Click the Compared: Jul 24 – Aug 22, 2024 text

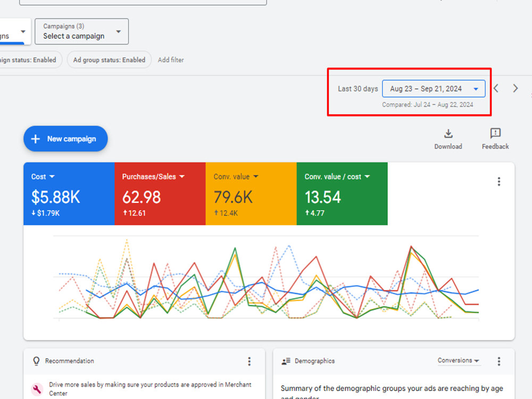tap(428, 104)
